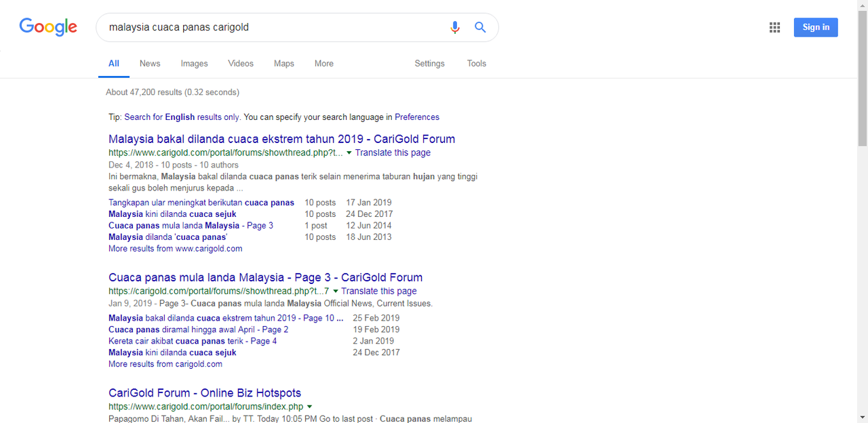Viewport: 868px width, 423px height.
Task: Switch to the News tab
Action: tap(150, 64)
